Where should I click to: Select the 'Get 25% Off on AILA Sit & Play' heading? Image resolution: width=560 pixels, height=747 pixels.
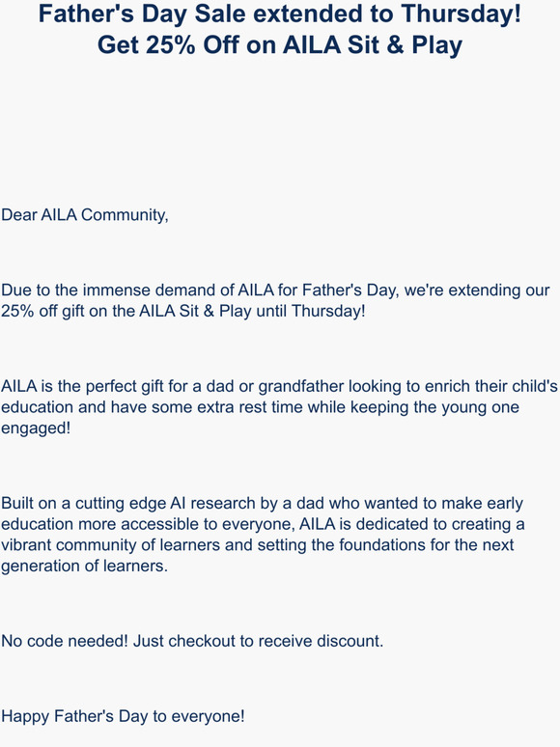pyautogui.click(x=280, y=45)
